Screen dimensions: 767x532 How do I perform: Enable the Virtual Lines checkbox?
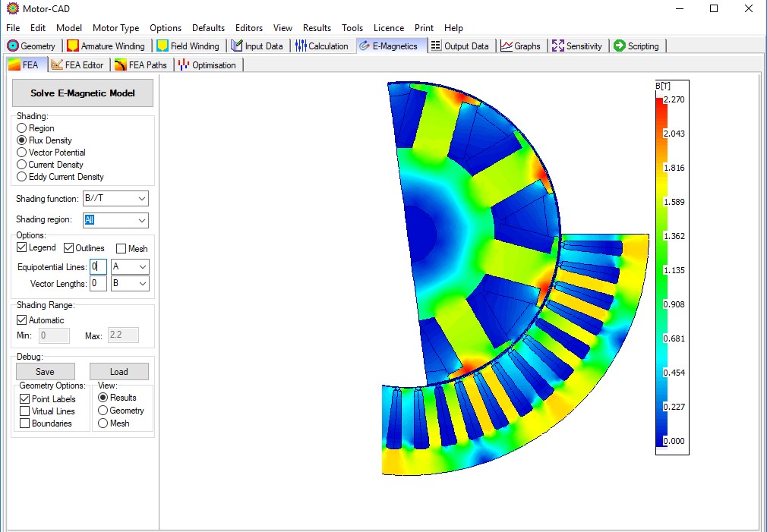coord(24,411)
